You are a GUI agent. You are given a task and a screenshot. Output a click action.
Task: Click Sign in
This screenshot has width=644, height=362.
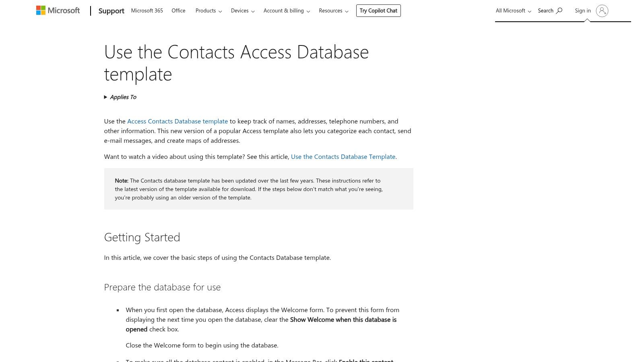point(582,10)
